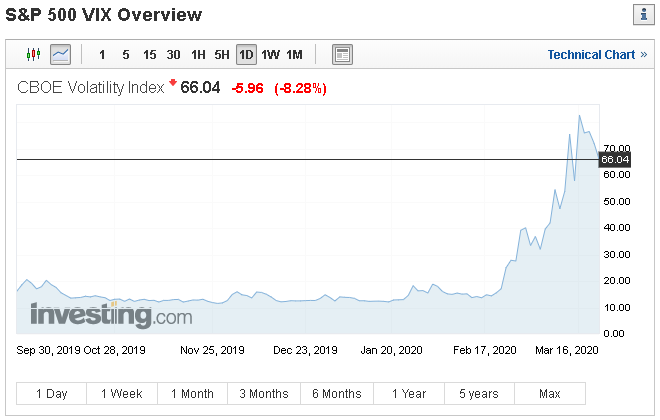Viewport: 660px width, 420px height.
Task: Click the 20.00 axis label
Action: [x=617, y=281]
